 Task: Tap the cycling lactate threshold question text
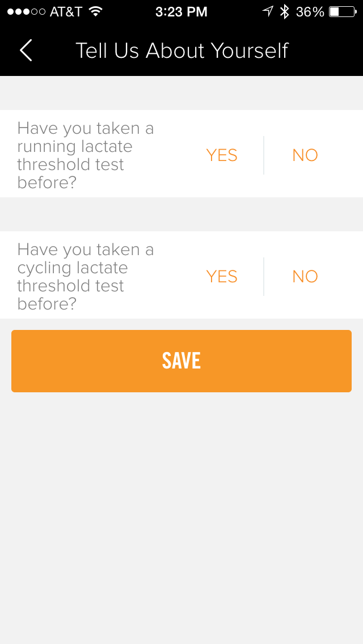[x=85, y=277]
